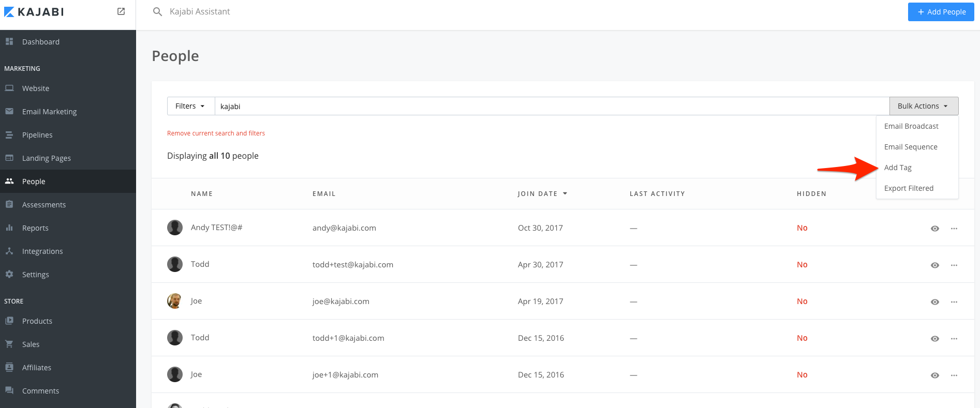Click the Assessments clipboard icon
980x408 pixels.
(x=9, y=204)
